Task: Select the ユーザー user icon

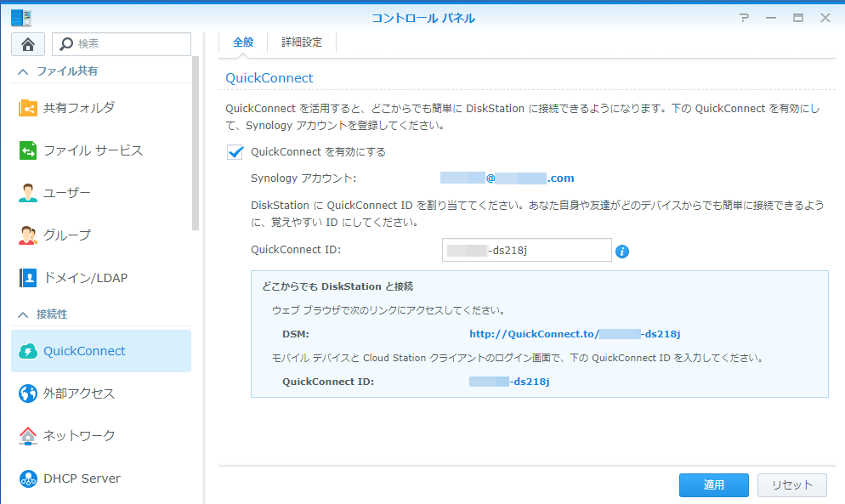Action: [27, 193]
